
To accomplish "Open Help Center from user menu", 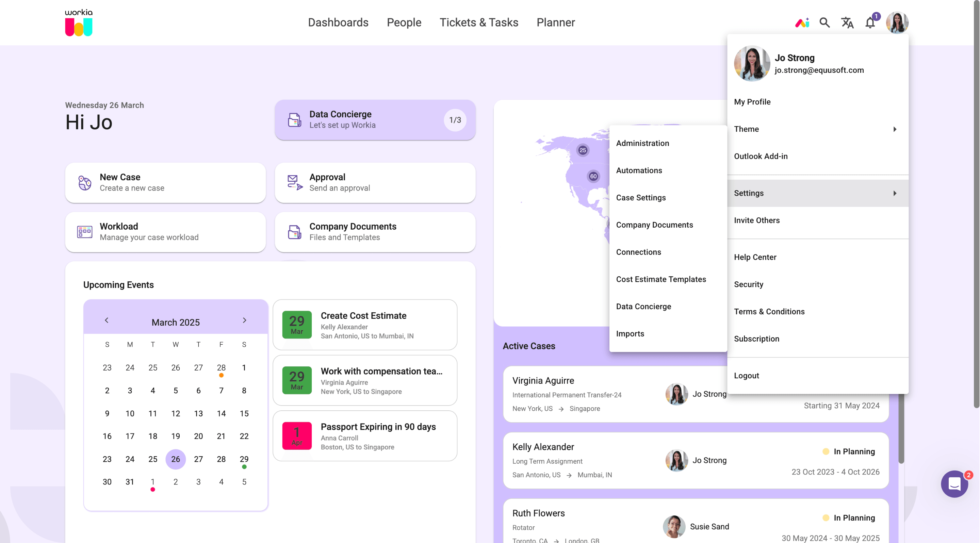I will 818,258.
